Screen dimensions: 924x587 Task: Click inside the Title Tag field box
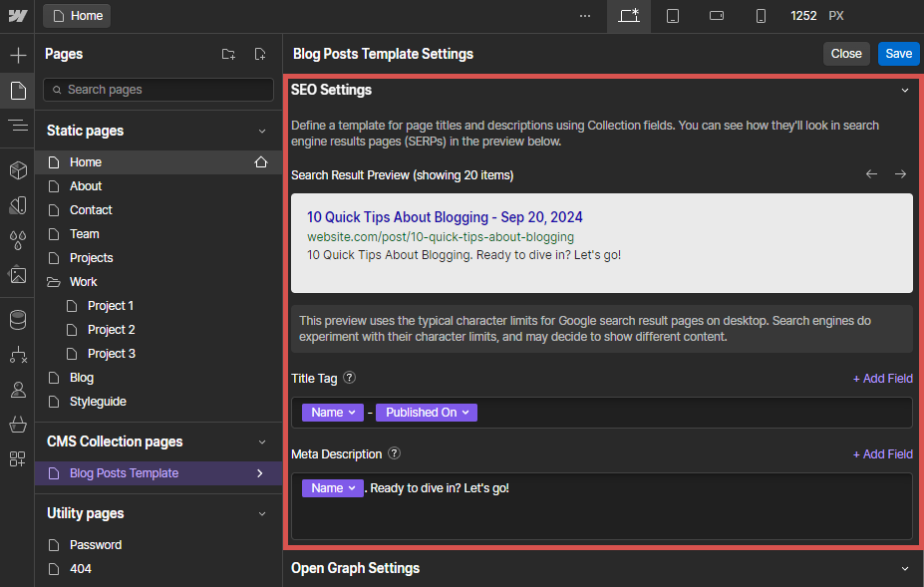pyautogui.click(x=602, y=413)
